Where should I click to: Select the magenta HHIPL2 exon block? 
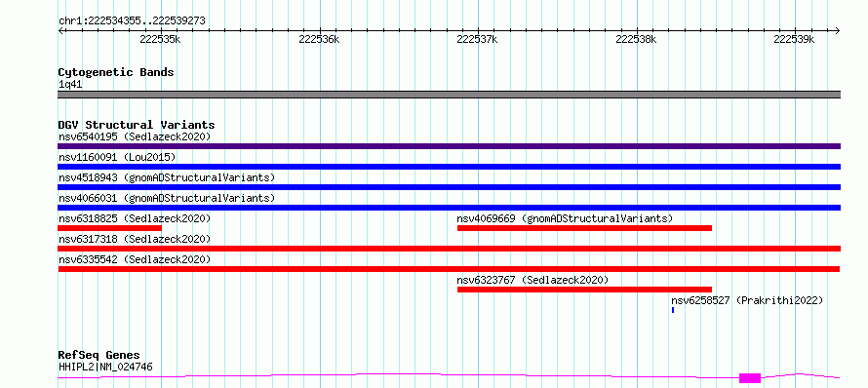[x=750, y=378]
